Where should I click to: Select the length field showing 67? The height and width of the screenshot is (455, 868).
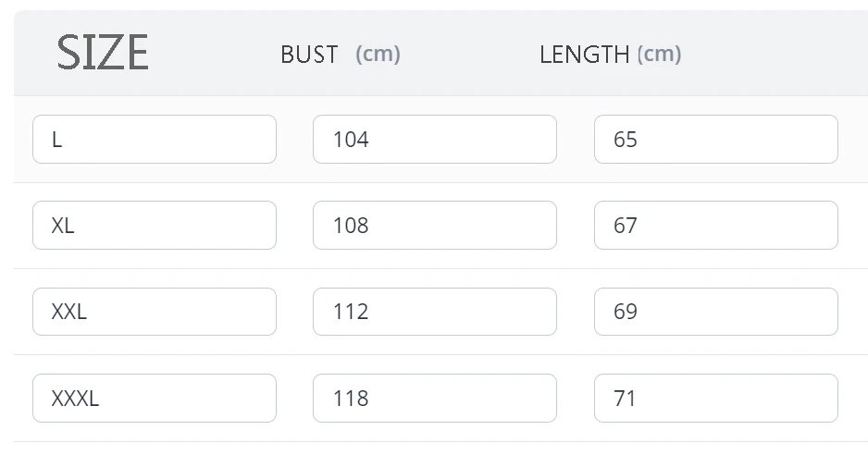point(715,226)
